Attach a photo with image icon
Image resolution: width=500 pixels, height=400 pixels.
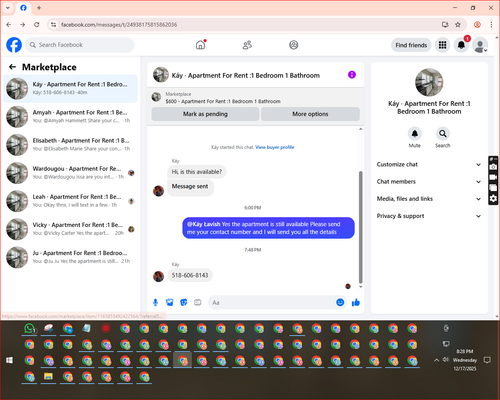[170, 302]
